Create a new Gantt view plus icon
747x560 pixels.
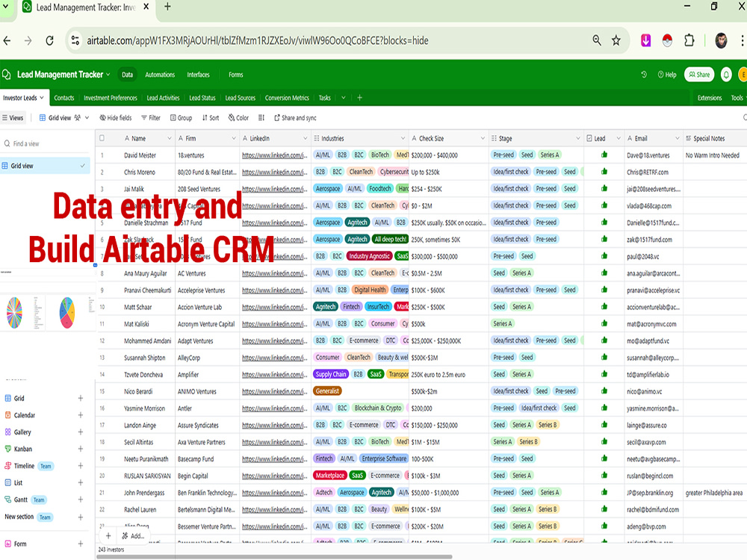81,500
